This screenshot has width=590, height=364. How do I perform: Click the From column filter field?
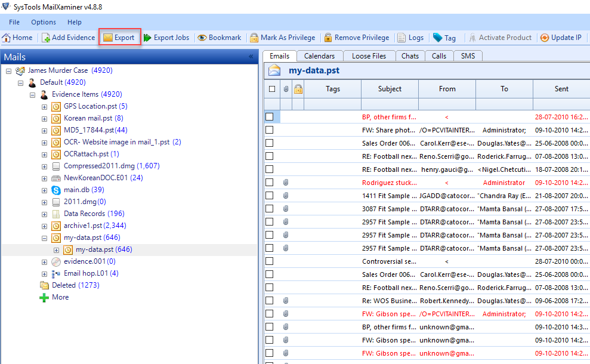click(x=447, y=104)
